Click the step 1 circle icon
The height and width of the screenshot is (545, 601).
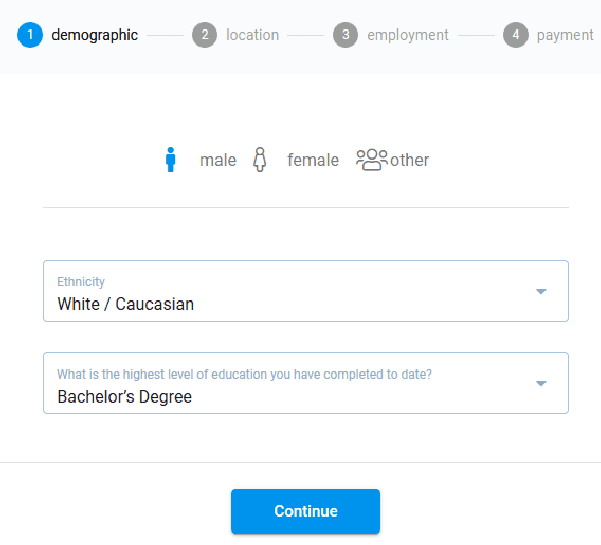pyautogui.click(x=30, y=35)
